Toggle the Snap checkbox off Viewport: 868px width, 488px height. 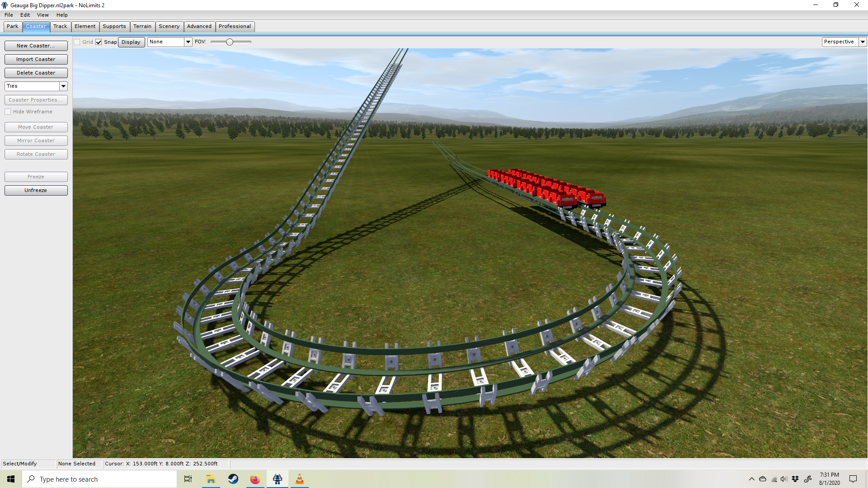(99, 42)
